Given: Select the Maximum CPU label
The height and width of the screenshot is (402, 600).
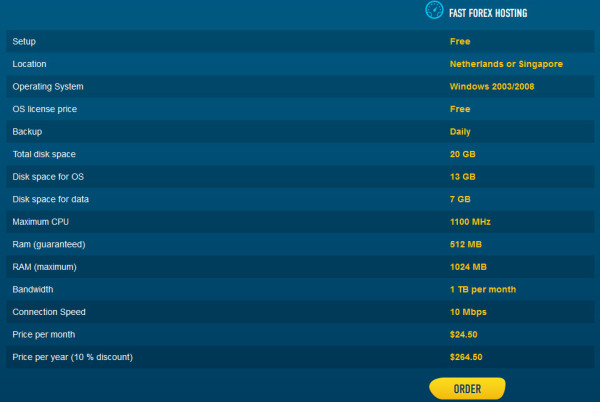Looking at the screenshot, I should click(x=41, y=222).
